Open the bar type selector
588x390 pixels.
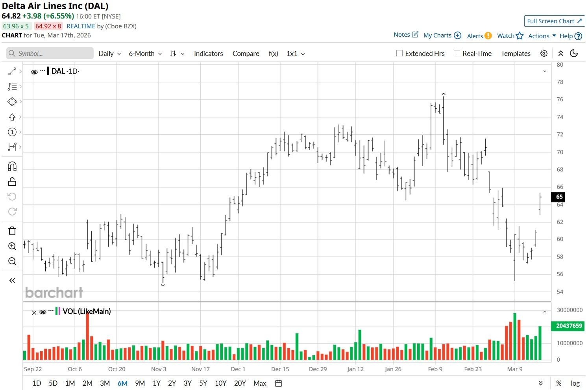(x=177, y=54)
